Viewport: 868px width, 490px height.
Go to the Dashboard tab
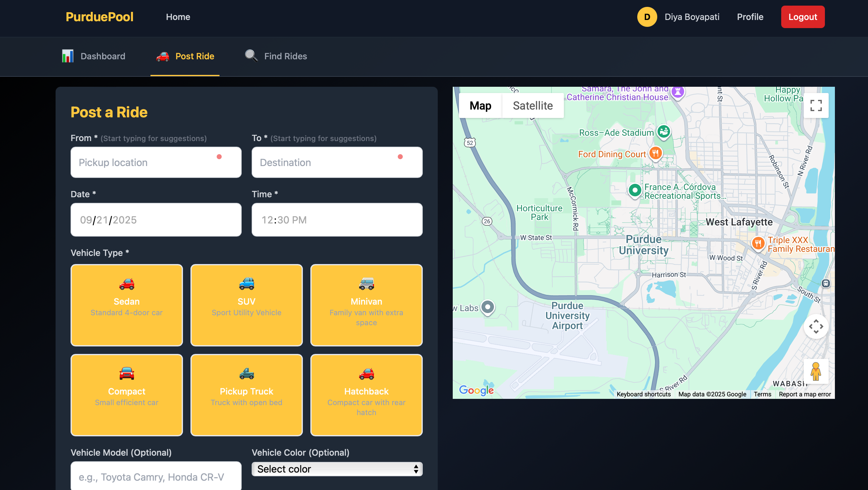pyautogui.click(x=93, y=56)
